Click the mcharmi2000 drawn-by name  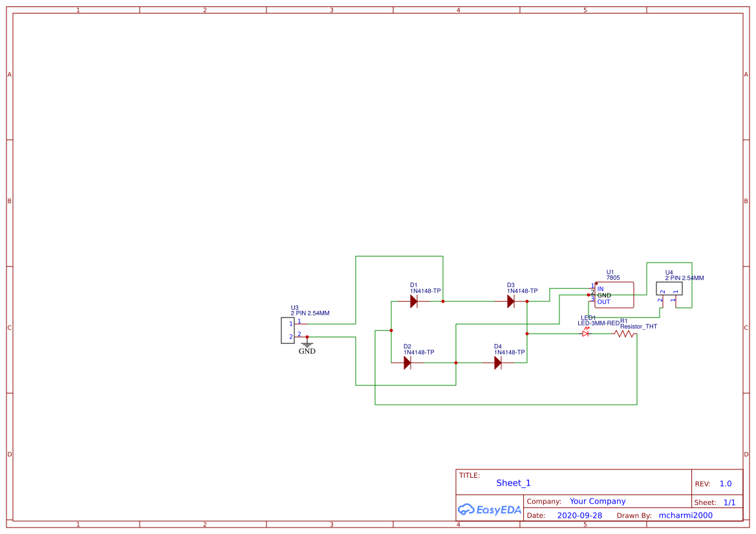pyautogui.click(x=686, y=515)
